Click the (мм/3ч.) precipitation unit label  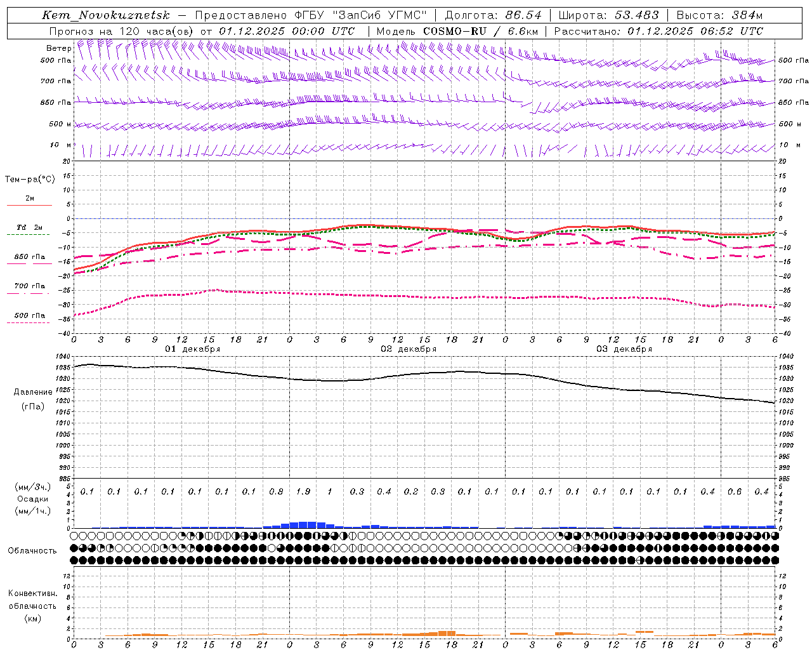32,487
